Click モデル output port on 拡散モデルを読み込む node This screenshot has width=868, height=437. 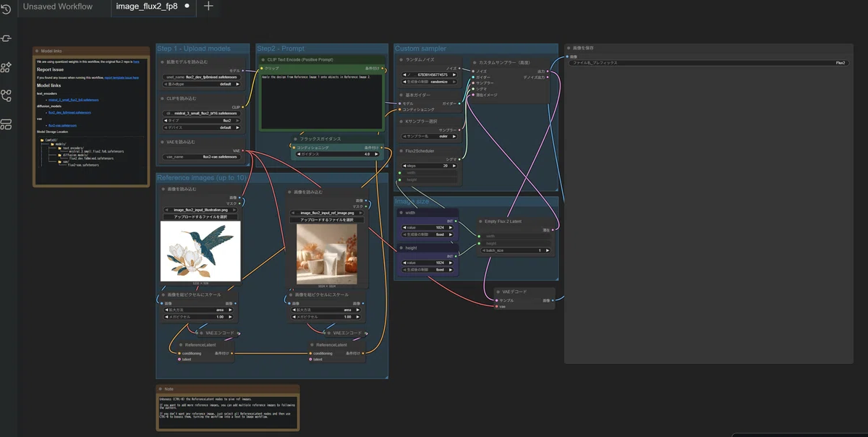point(244,70)
